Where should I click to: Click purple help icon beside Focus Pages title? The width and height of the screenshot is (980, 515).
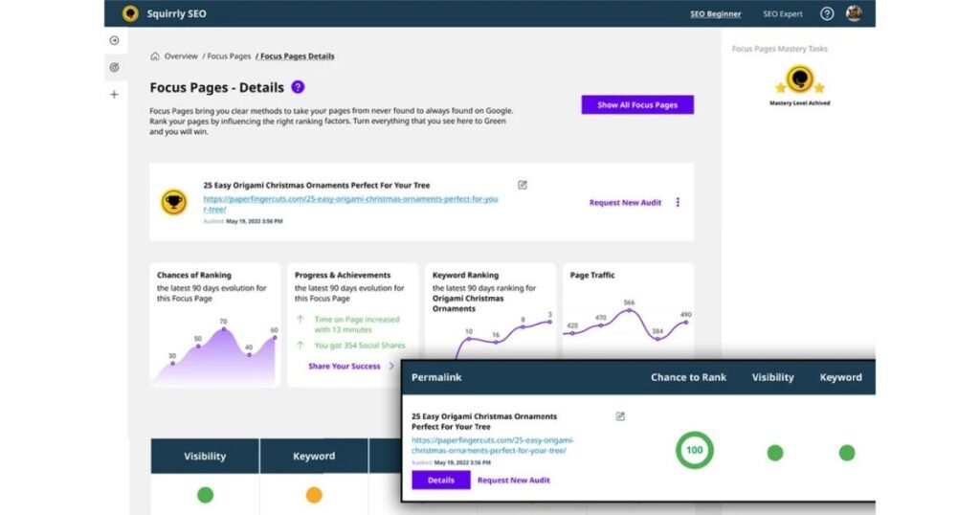(299, 87)
